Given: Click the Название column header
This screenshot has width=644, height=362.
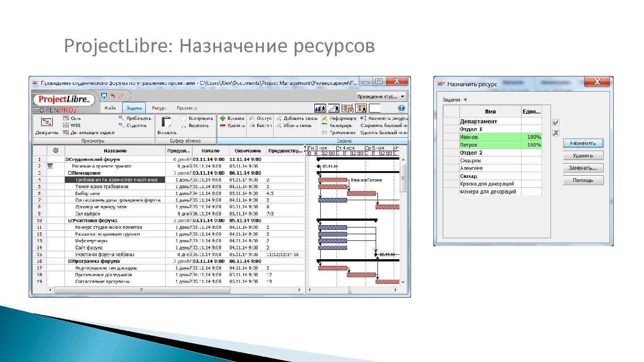Looking at the screenshot, I should [x=115, y=151].
